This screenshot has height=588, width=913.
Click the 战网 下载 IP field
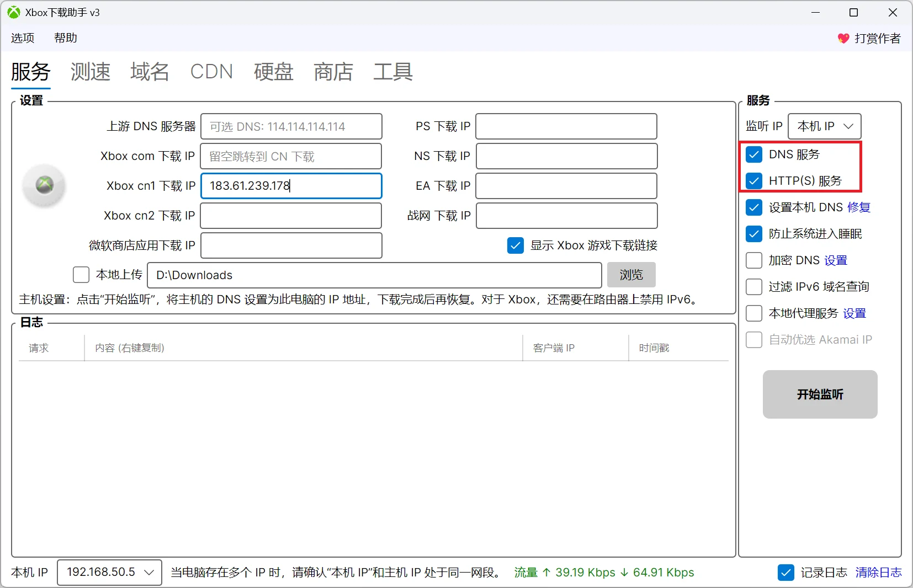coord(567,216)
